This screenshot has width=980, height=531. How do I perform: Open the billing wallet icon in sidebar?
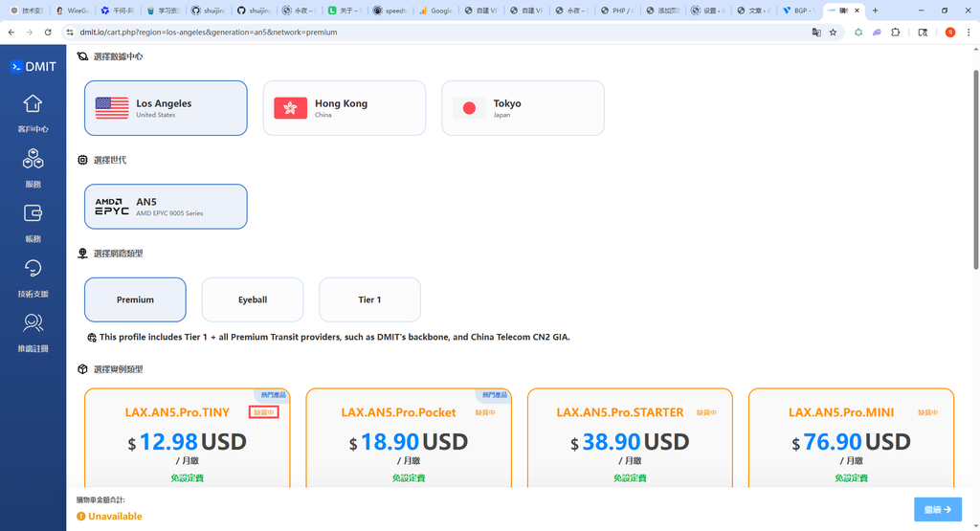(33, 213)
